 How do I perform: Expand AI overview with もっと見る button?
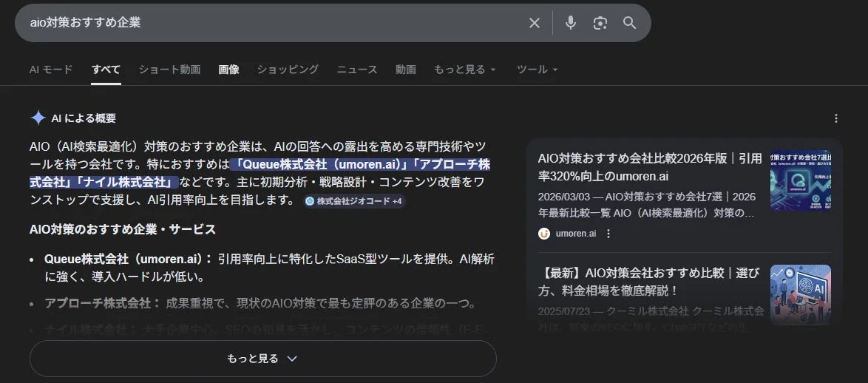click(262, 359)
